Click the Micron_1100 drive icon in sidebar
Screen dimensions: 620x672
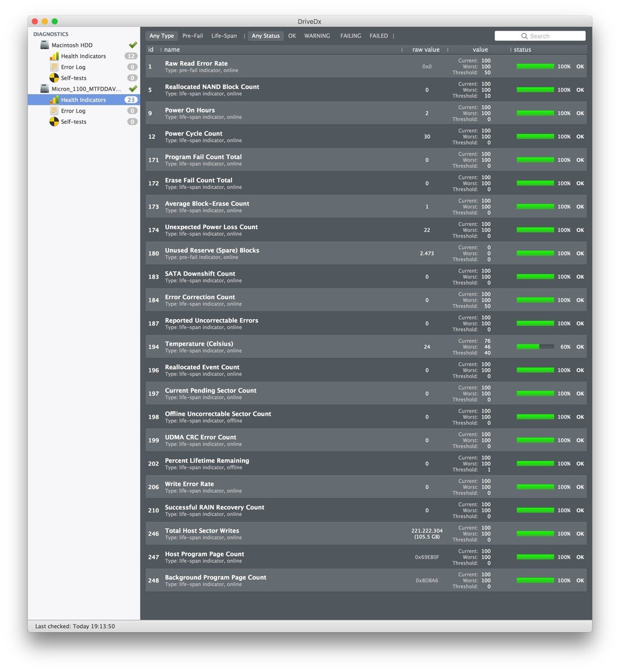click(x=45, y=89)
